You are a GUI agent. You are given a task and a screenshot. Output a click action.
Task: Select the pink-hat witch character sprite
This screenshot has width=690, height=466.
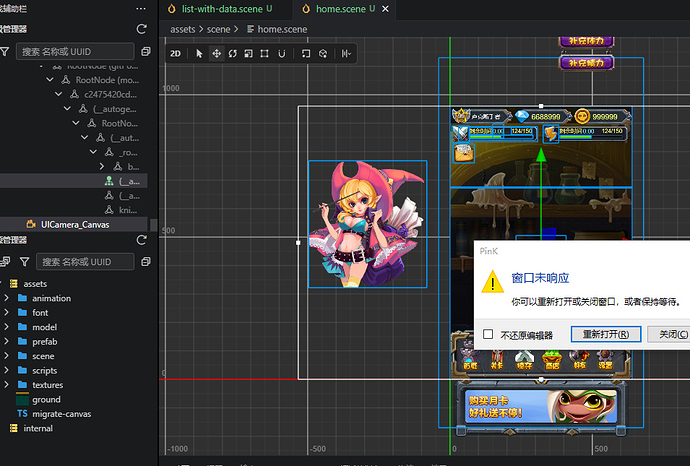[x=367, y=224]
